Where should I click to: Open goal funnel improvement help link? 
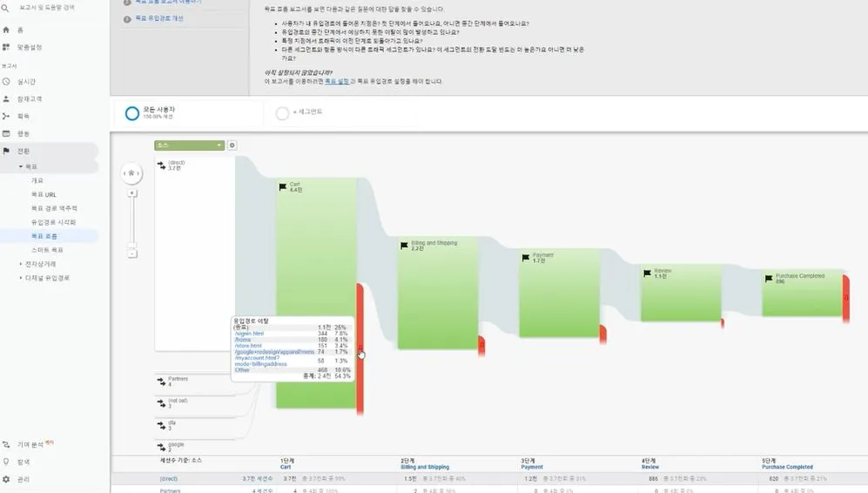click(x=159, y=18)
